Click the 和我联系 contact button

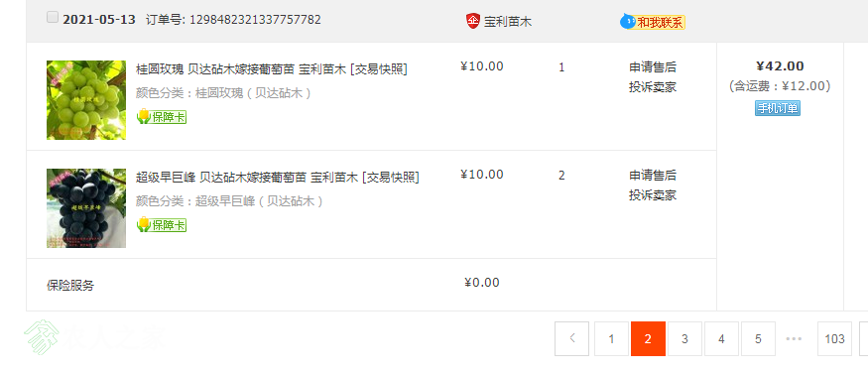661,22
